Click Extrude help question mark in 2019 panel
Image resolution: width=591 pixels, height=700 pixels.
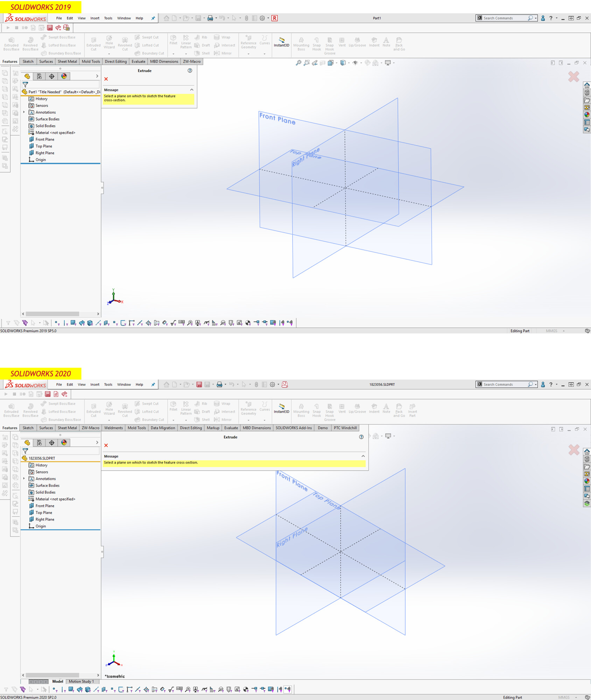[x=190, y=71]
